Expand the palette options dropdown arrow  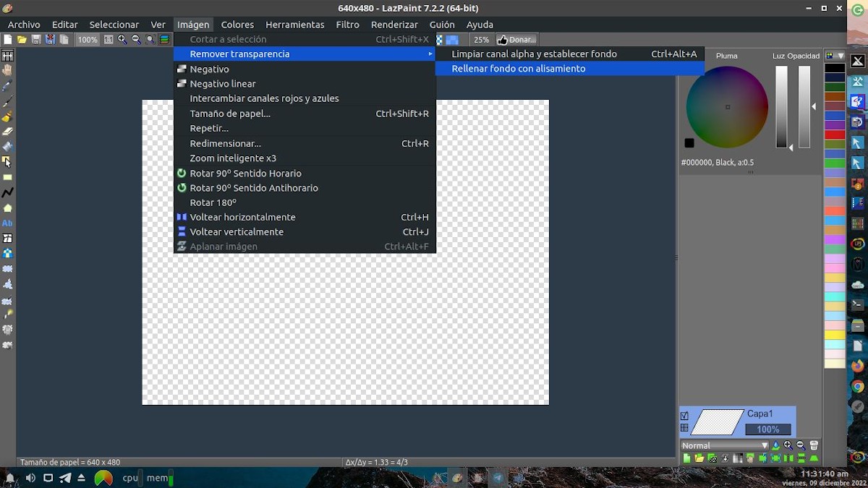(x=841, y=56)
